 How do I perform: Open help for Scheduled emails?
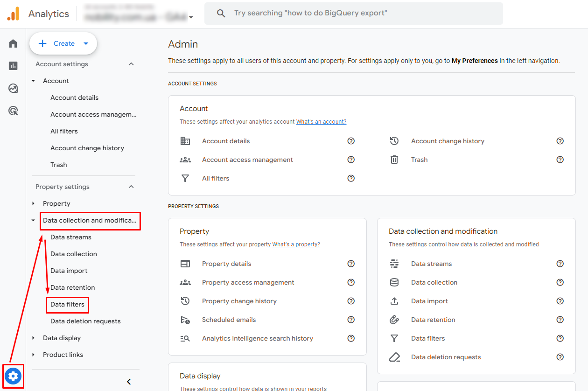[351, 320]
